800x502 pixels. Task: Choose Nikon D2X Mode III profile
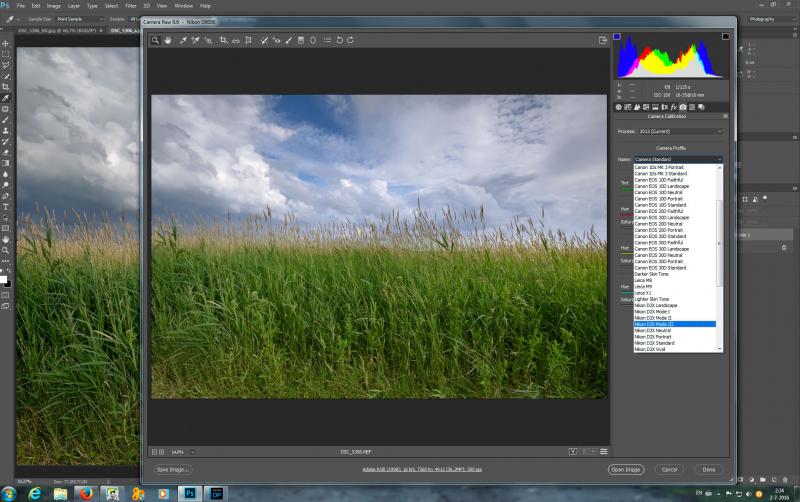(674, 324)
